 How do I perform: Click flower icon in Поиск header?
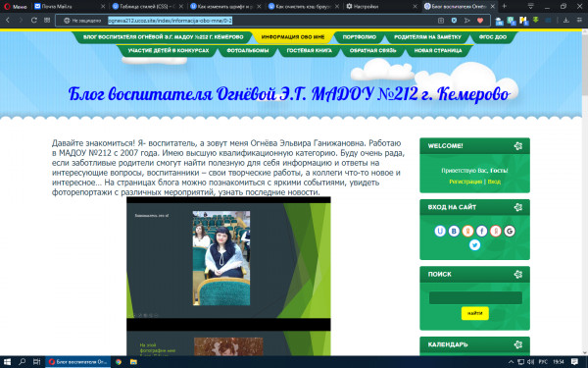click(x=518, y=274)
